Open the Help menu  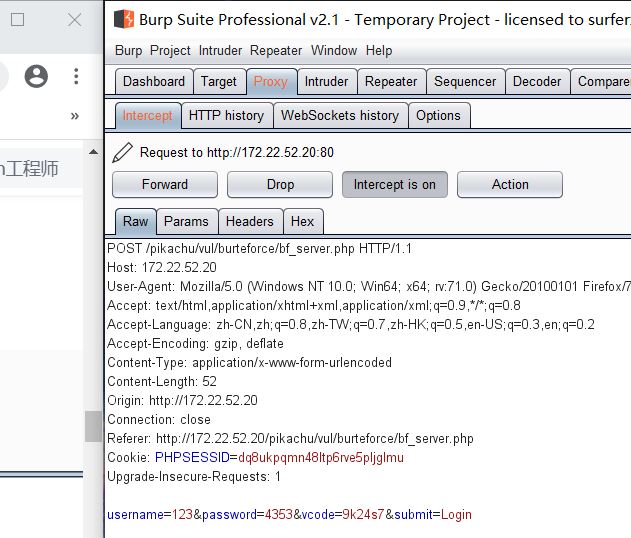tap(379, 51)
